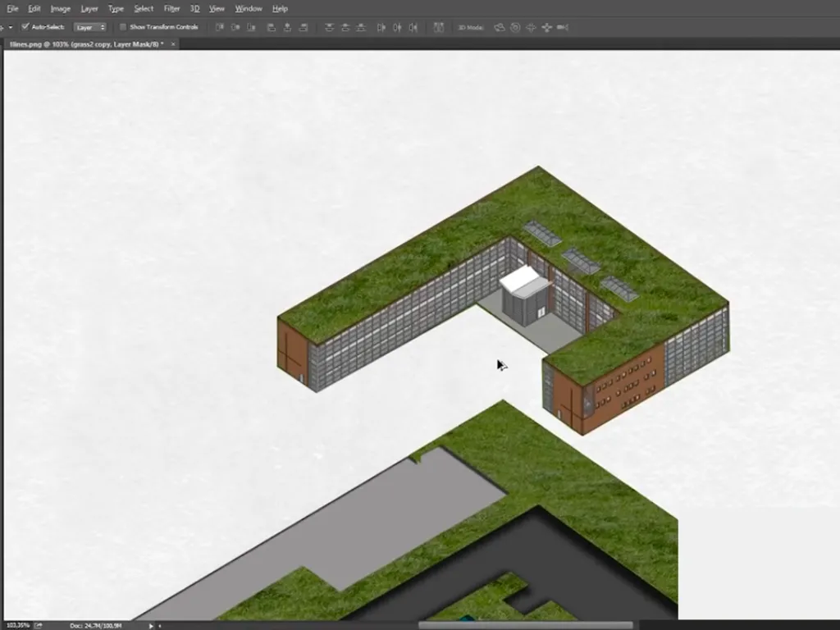The width and height of the screenshot is (840, 630).
Task: Select the 3D Roll mode icon
Action: [x=515, y=27]
